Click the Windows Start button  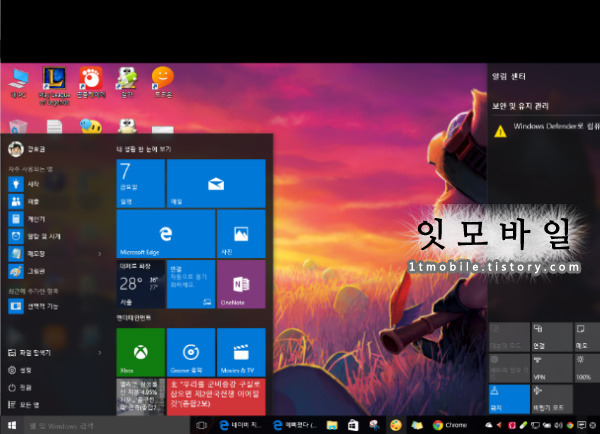[x=12, y=425]
